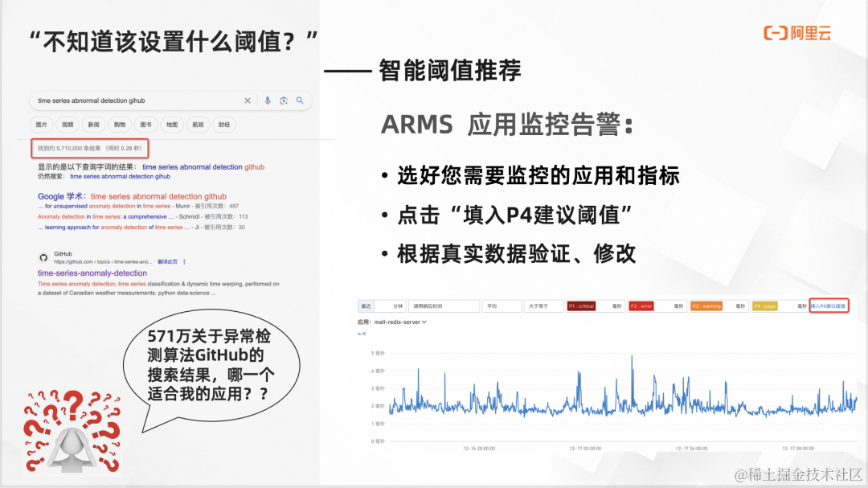The width and height of the screenshot is (868, 488).
Task: Click corrected query link ending in github
Action: click(203, 166)
